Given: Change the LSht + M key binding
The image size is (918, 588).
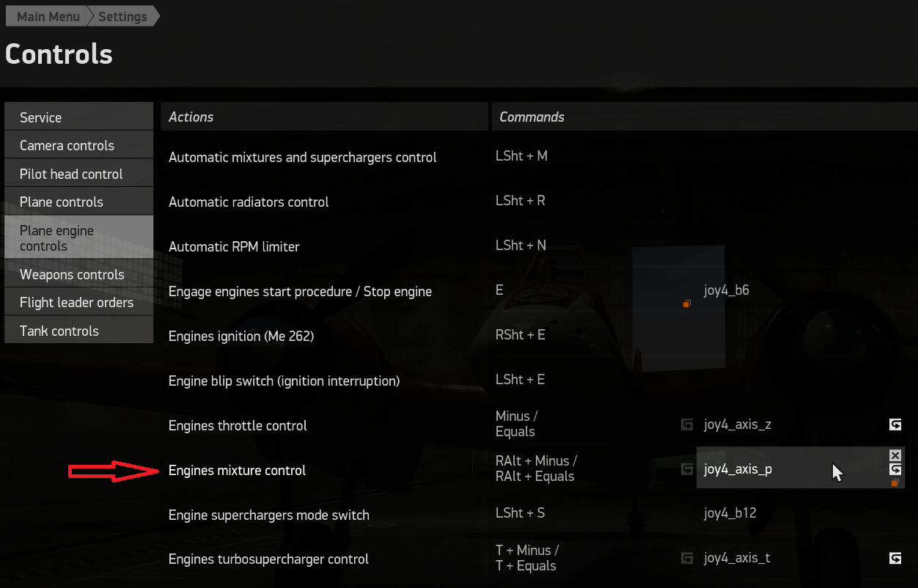Looking at the screenshot, I should [x=521, y=156].
